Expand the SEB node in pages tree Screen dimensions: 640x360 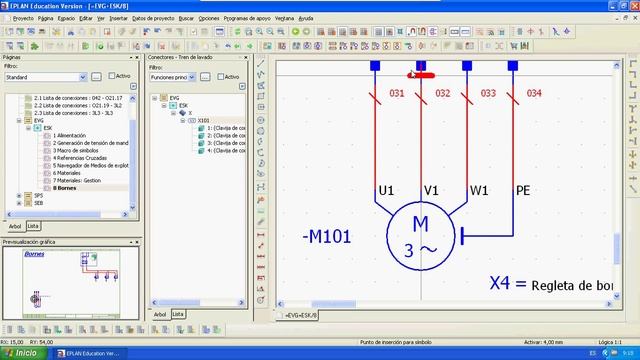coord(19,203)
